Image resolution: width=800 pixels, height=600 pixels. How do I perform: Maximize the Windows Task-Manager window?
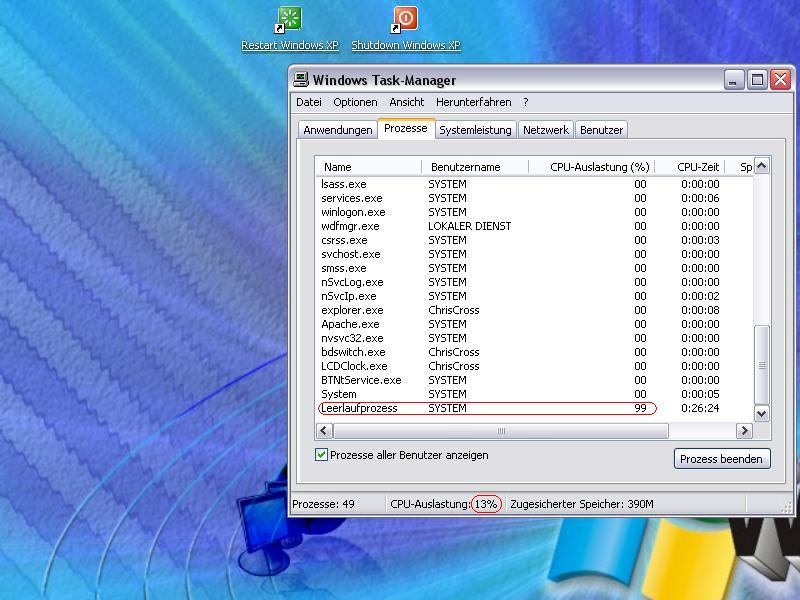pos(757,80)
